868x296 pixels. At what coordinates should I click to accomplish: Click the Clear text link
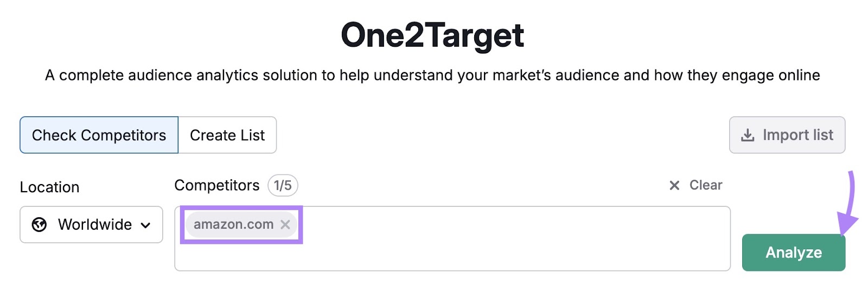tap(705, 185)
